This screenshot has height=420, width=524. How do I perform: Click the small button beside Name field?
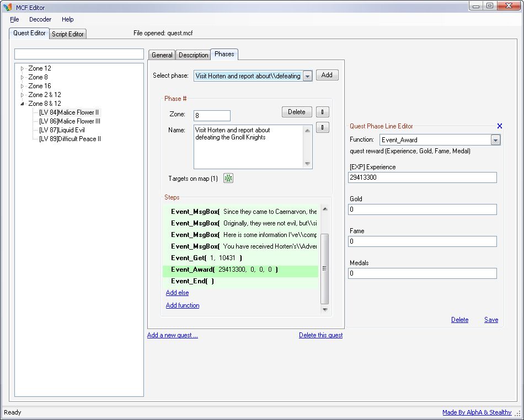coord(322,128)
